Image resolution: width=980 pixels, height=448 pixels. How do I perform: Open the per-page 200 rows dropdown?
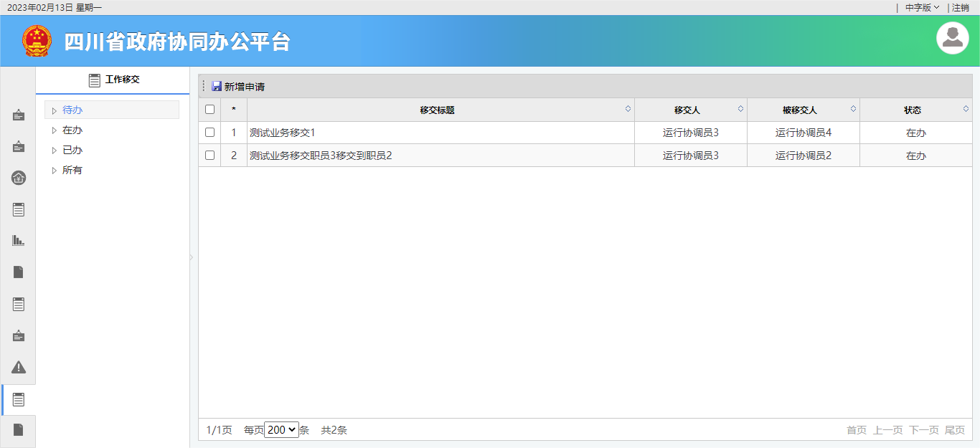[x=281, y=430]
